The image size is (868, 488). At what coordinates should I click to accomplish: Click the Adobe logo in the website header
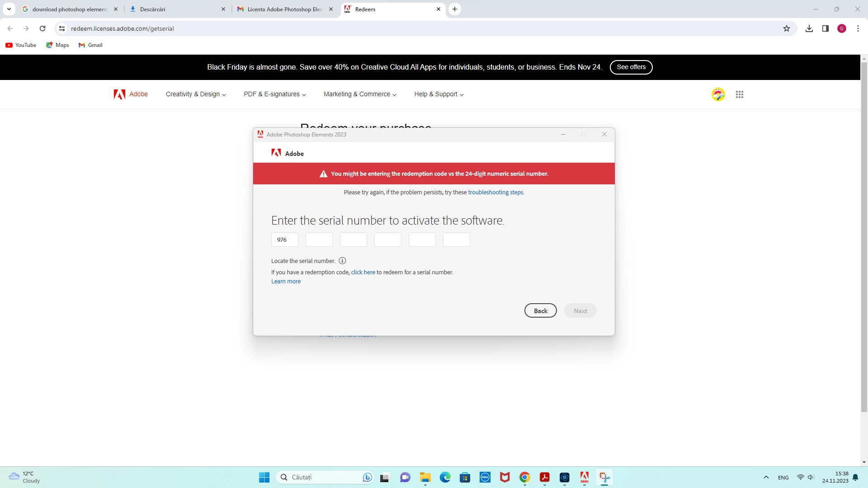click(131, 94)
